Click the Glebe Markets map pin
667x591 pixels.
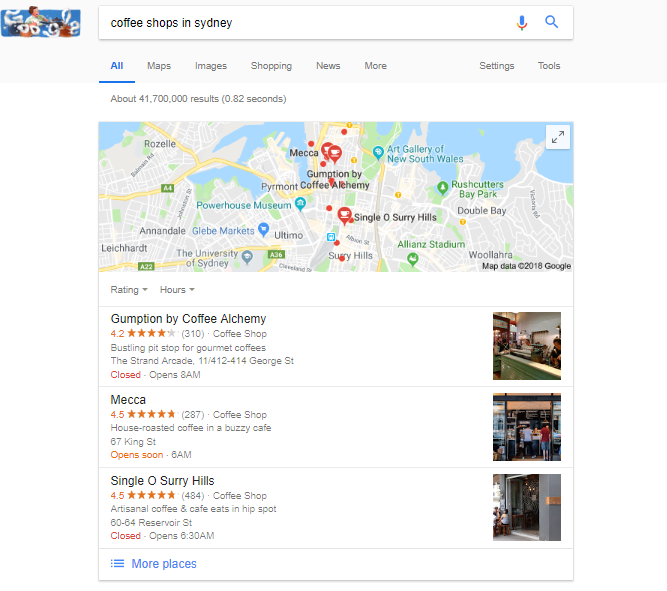(x=264, y=230)
